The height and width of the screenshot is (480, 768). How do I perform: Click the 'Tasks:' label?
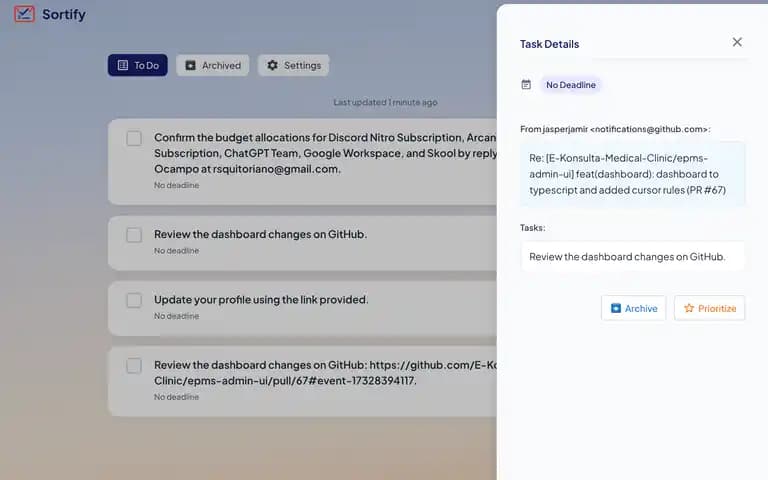click(532, 228)
